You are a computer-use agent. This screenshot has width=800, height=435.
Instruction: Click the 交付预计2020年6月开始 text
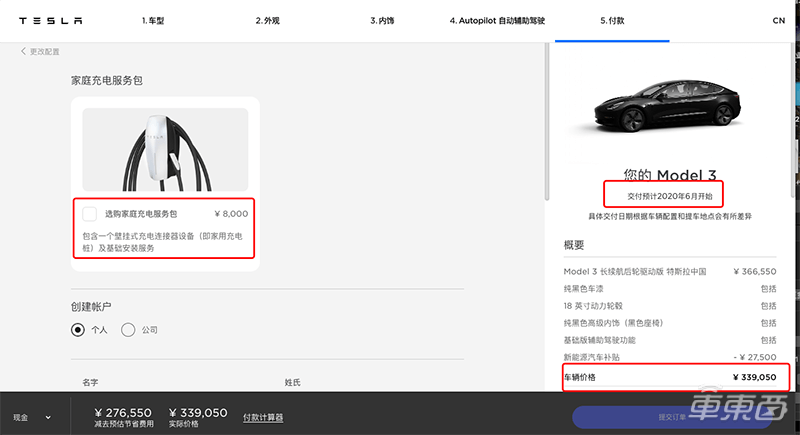pyautogui.click(x=669, y=196)
